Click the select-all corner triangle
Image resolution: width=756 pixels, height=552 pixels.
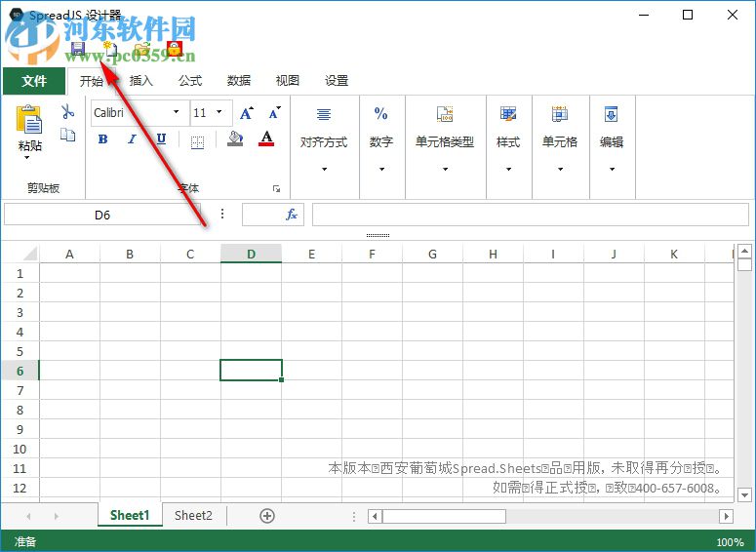click(x=30, y=254)
